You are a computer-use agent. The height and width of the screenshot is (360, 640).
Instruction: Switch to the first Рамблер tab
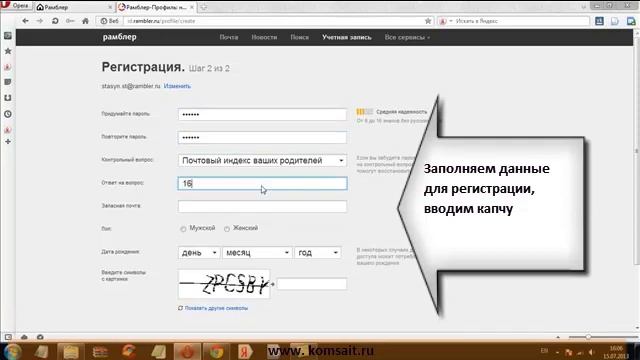point(73,7)
